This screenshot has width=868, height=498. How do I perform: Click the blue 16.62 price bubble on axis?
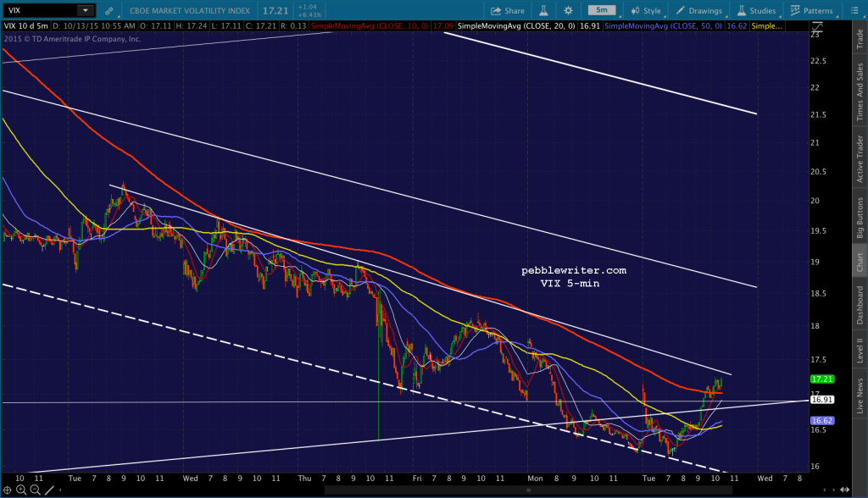(822, 421)
